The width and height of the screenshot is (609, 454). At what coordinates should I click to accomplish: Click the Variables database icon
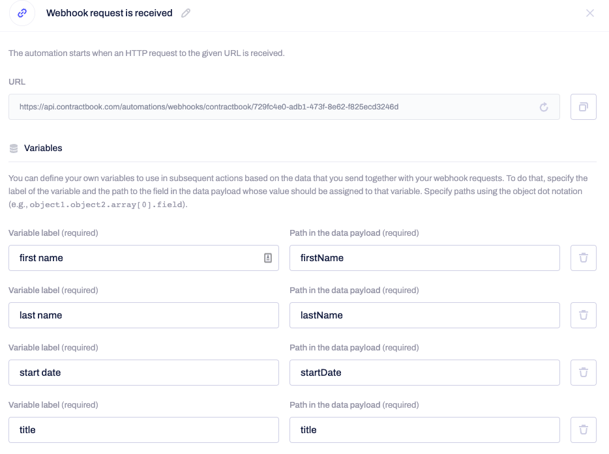coord(14,148)
